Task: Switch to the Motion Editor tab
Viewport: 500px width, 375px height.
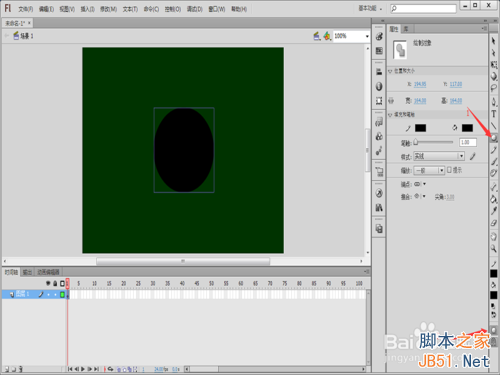Action: click(x=48, y=272)
